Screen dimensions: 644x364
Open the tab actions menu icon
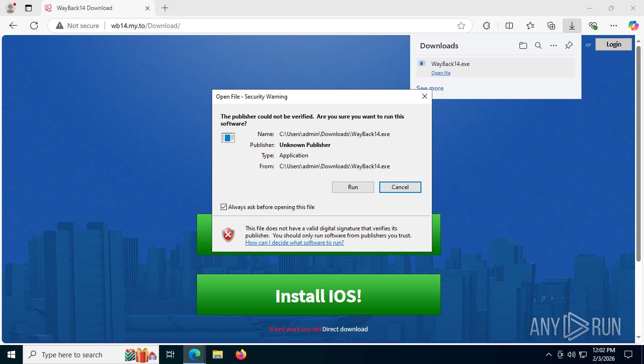(x=28, y=8)
